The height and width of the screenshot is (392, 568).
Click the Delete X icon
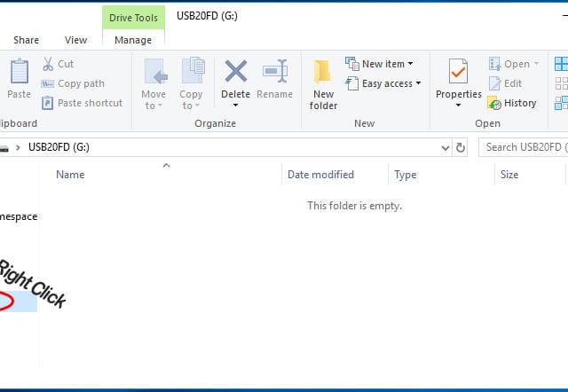(x=236, y=71)
